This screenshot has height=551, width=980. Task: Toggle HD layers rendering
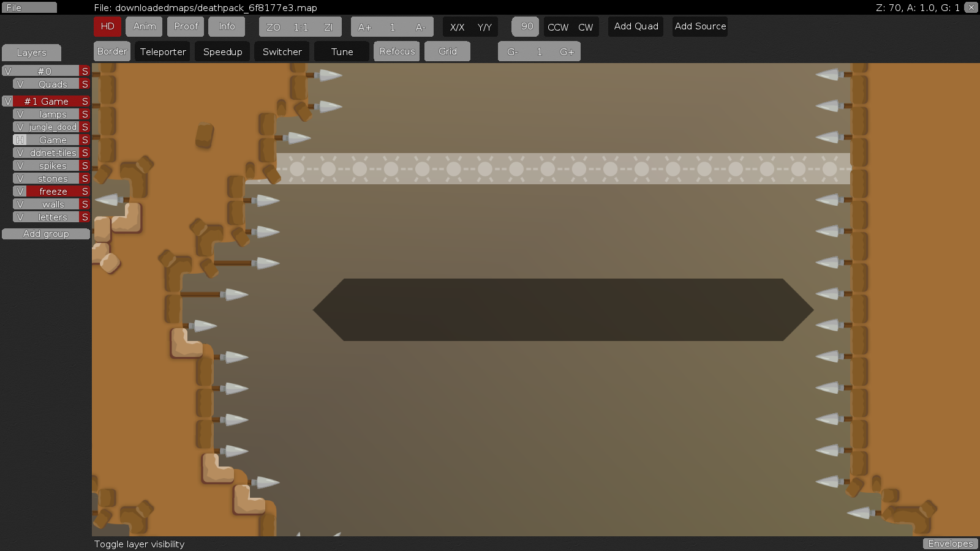(107, 27)
